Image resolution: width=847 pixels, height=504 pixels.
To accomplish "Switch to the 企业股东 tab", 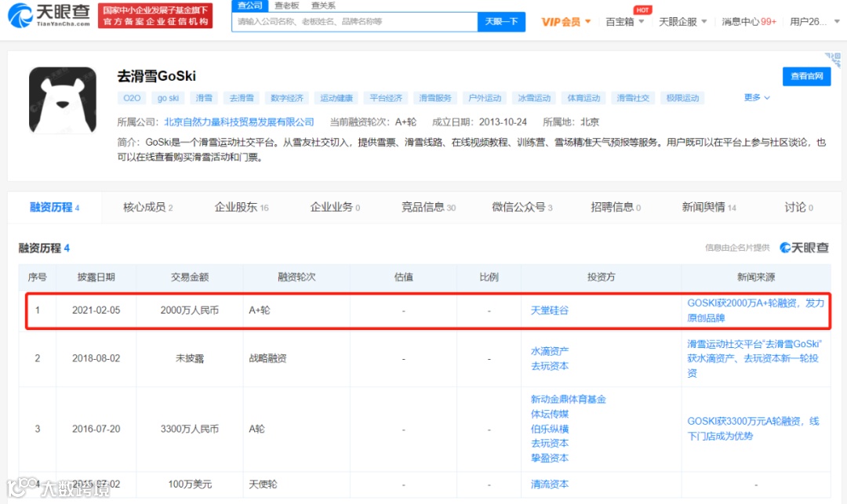I will click(x=241, y=207).
